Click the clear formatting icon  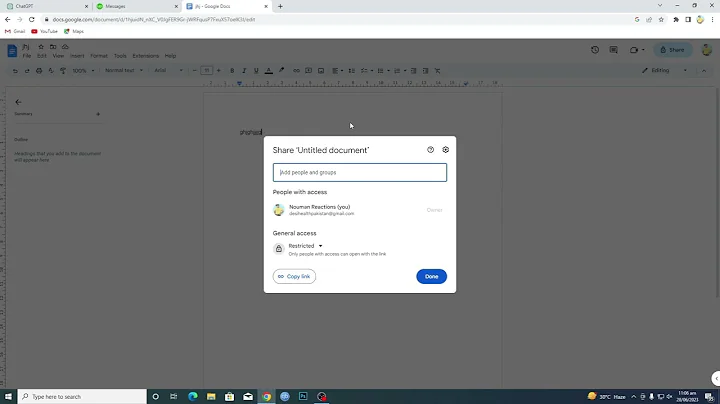pyautogui.click(x=438, y=71)
